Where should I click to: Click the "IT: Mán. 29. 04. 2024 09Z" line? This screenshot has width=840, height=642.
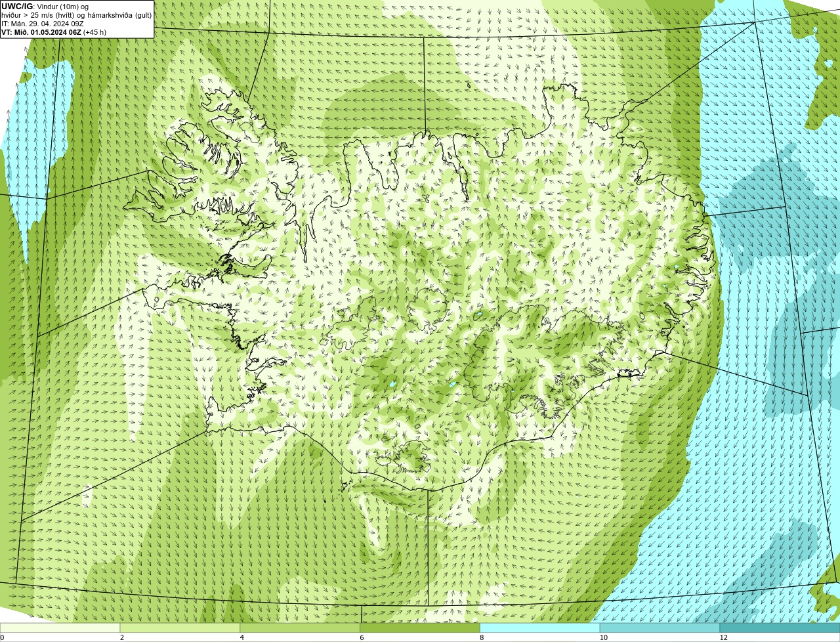click(x=42, y=24)
